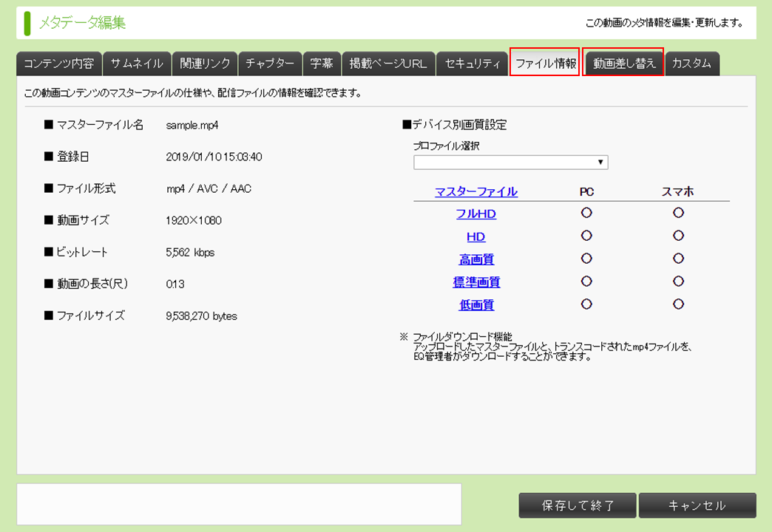Click the 標準画質 file link
The image size is (772, 532).
(x=476, y=282)
